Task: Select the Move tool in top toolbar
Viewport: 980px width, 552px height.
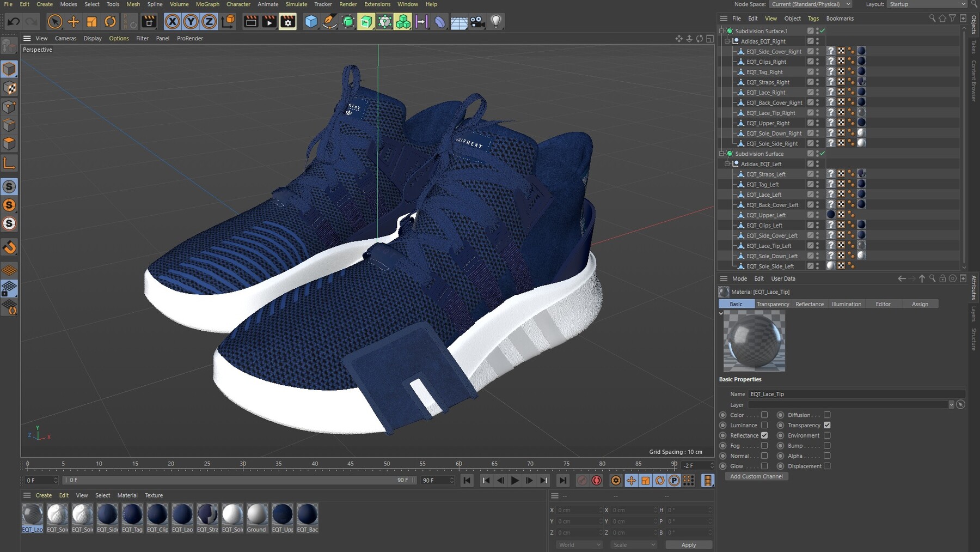Action: tap(73, 22)
